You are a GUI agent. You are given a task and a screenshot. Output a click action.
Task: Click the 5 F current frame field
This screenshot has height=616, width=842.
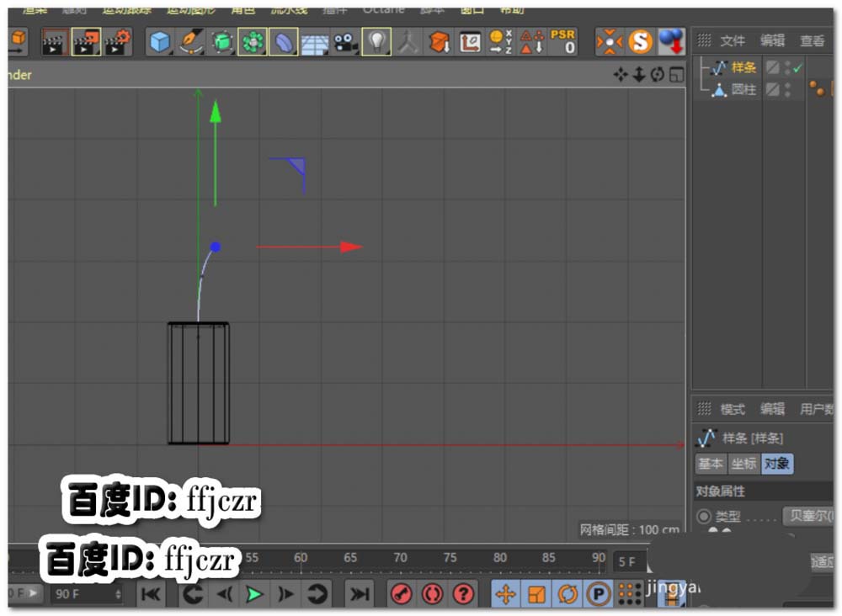(x=629, y=562)
